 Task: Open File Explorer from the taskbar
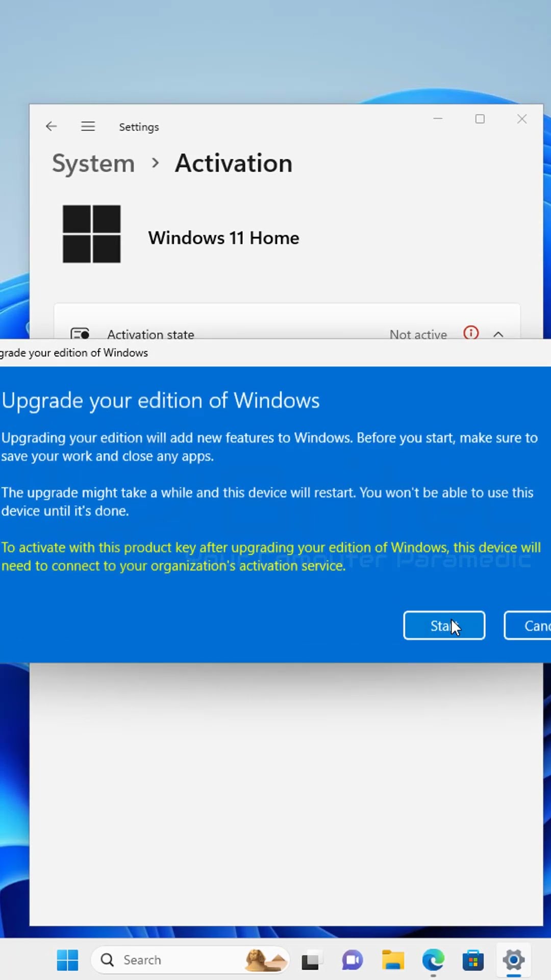click(392, 960)
